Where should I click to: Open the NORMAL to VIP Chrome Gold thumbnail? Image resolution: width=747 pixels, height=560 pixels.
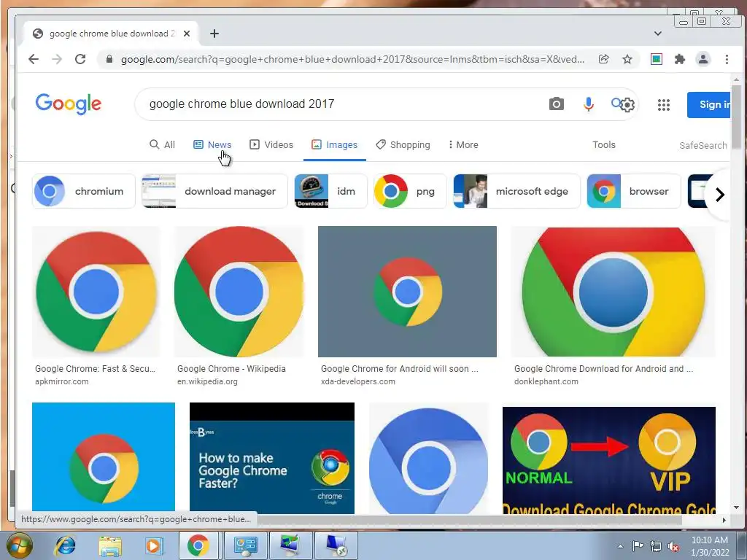click(609, 460)
